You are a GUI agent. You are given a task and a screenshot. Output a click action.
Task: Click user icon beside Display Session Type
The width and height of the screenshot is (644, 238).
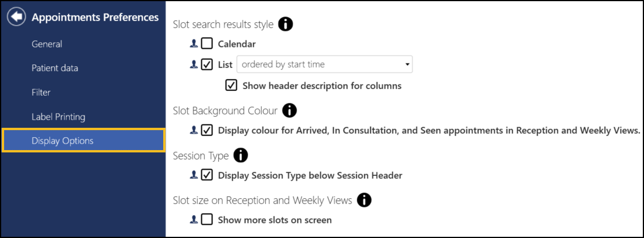(194, 175)
